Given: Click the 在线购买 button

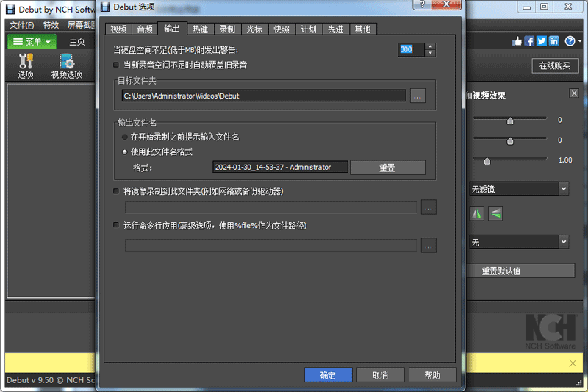Looking at the screenshot, I should click(555, 65).
